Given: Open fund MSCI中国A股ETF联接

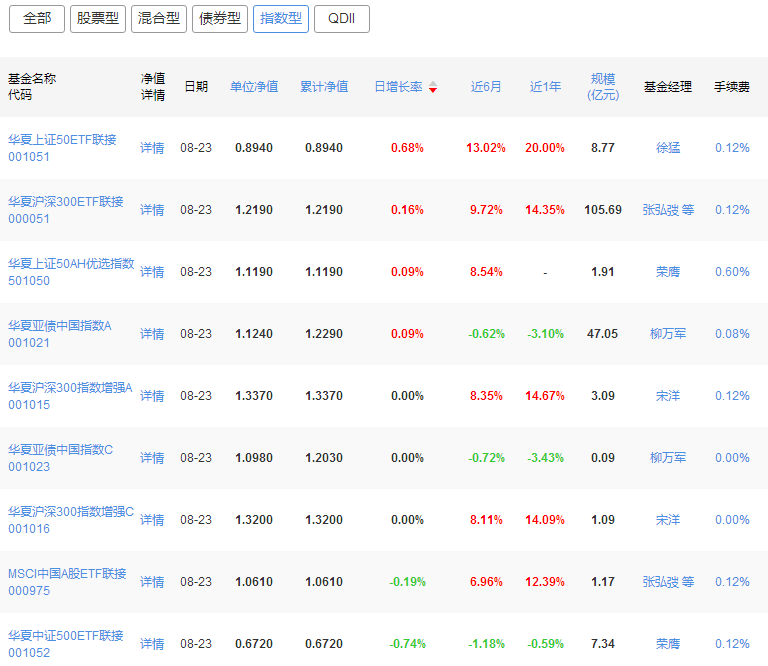Looking at the screenshot, I should click(67, 573).
